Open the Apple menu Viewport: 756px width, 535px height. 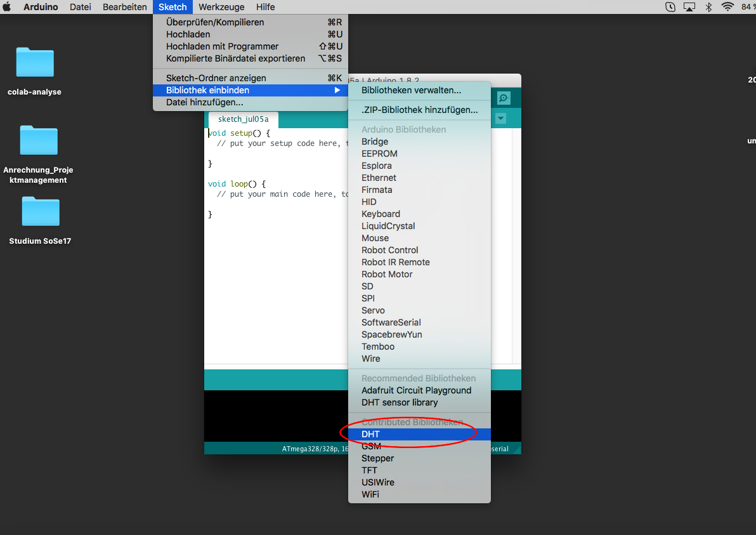7,7
